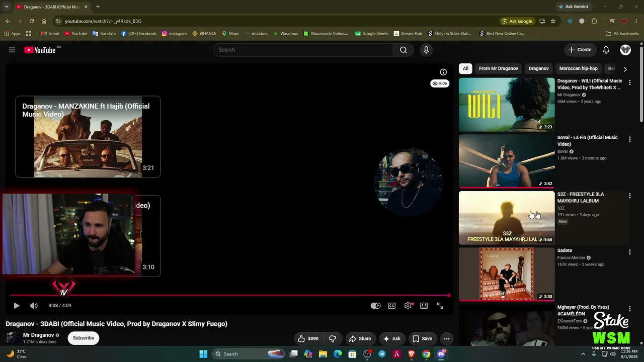Open the Draganov WILI video thumbnail
The width and height of the screenshot is (644, 362).
pyautogui.click(x=507, y=105)
